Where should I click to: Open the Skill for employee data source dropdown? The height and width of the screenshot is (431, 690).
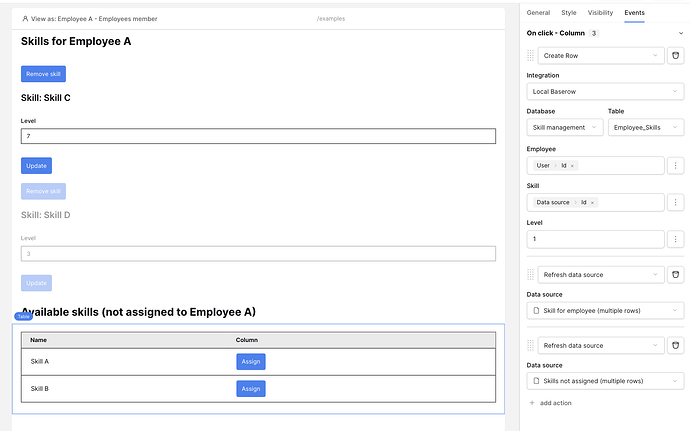[605, 310]
